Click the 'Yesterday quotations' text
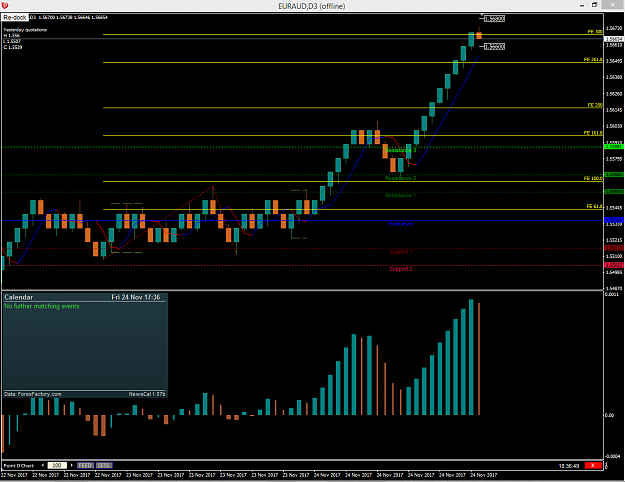 [25, 30]
